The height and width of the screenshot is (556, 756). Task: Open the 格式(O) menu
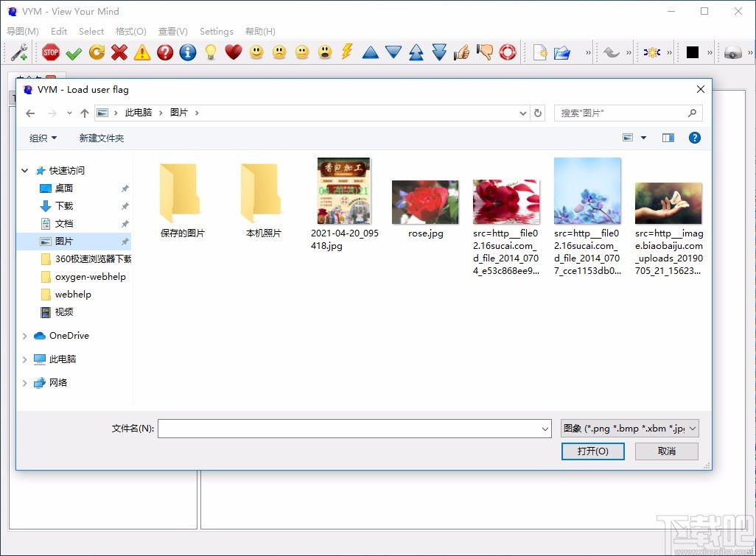pos(130,32)
